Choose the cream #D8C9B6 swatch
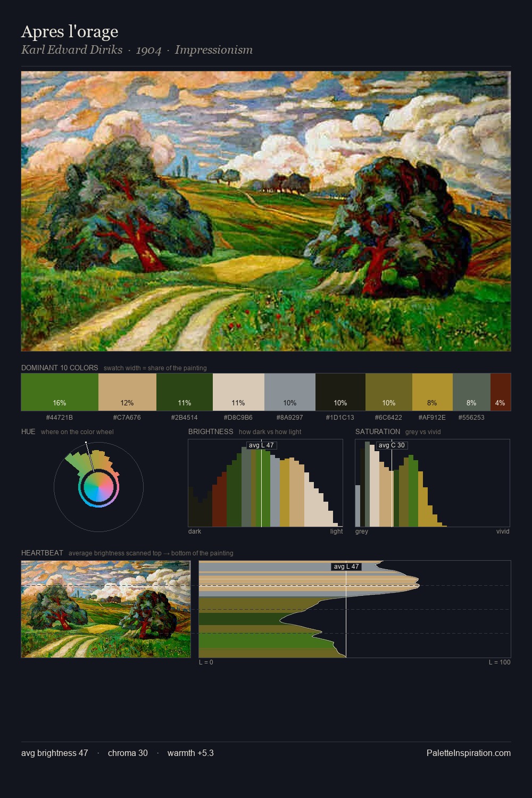Viewport: 532px width, 798px height. tap(238, 392)
